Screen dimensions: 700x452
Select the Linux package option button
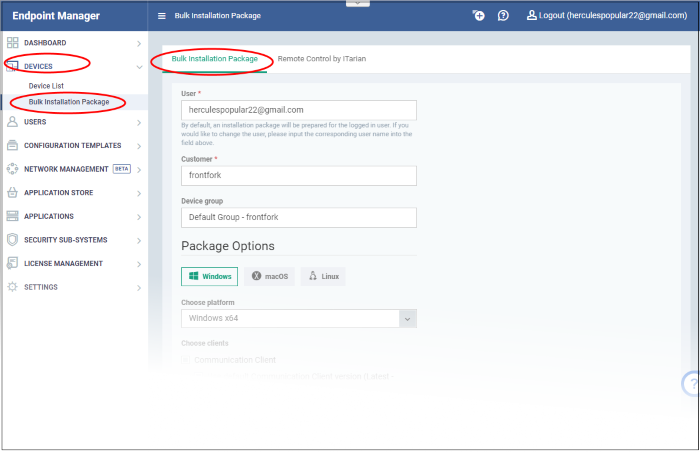[323, 276]
